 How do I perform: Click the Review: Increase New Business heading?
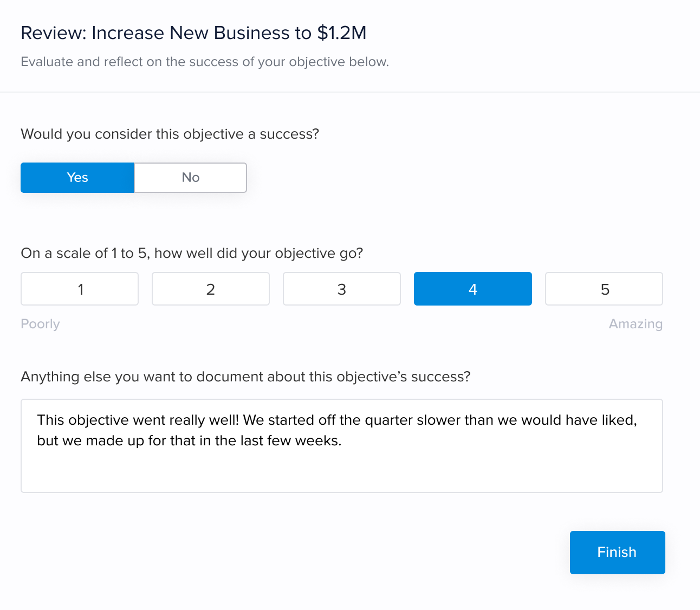tap(193, 33)
